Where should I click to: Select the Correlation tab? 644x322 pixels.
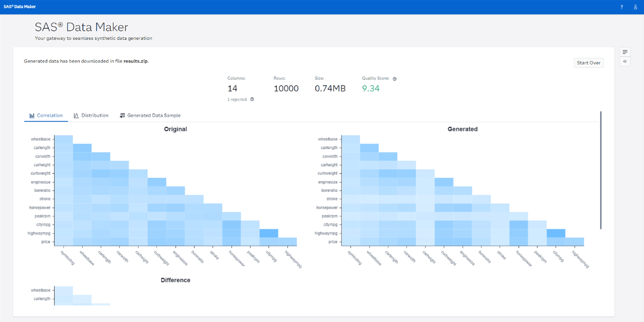click(49, 115)
